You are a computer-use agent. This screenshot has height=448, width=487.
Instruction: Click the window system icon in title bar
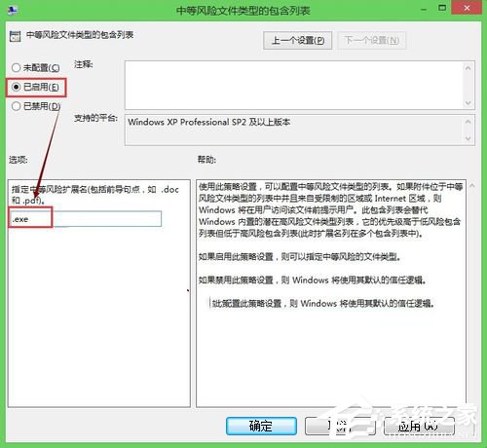point(13,10)
